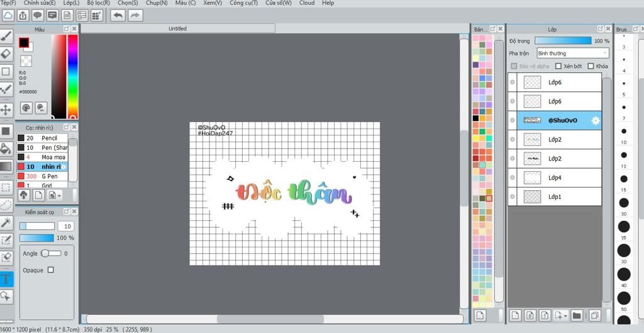
Task: Toggle visibility of @ShuOvO layer
Action: (512, 120)
